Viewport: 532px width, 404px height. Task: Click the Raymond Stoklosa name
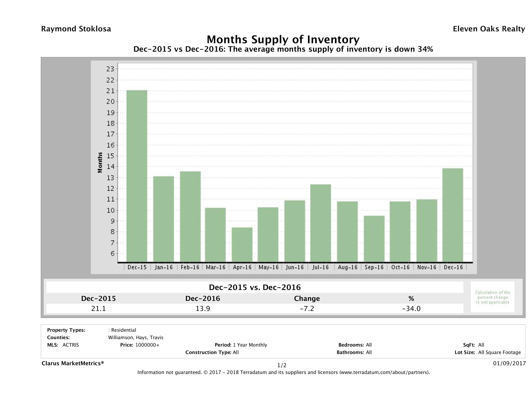tap(76, 29)
